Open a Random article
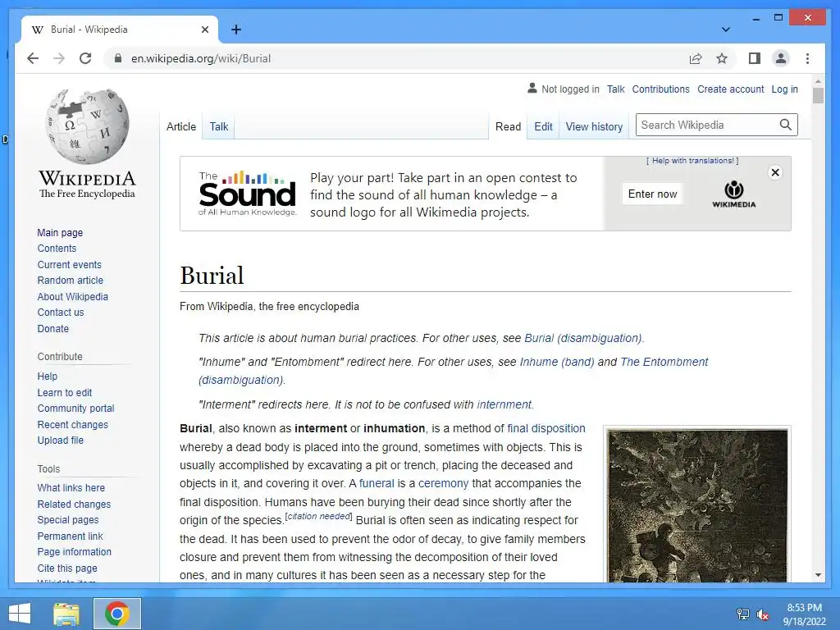 tap(71, 281)
